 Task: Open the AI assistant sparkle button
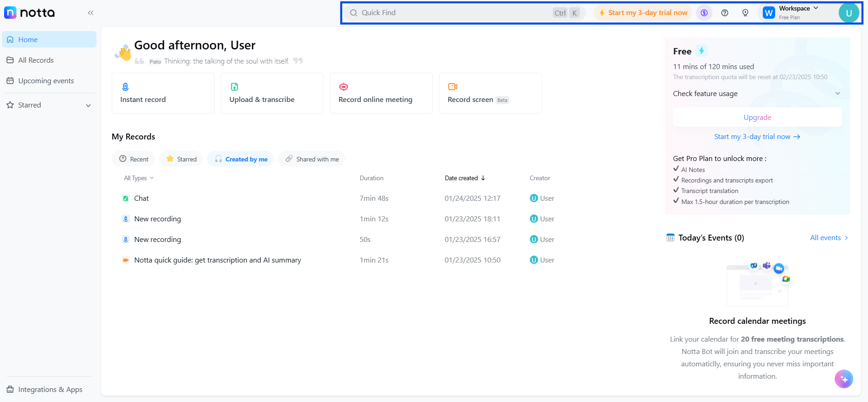pos(844,379)
